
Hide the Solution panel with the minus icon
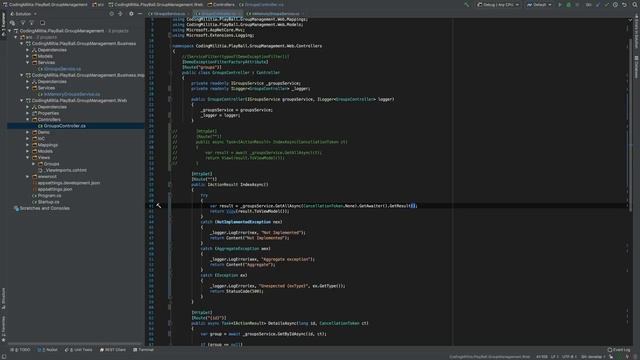[140, 13]
